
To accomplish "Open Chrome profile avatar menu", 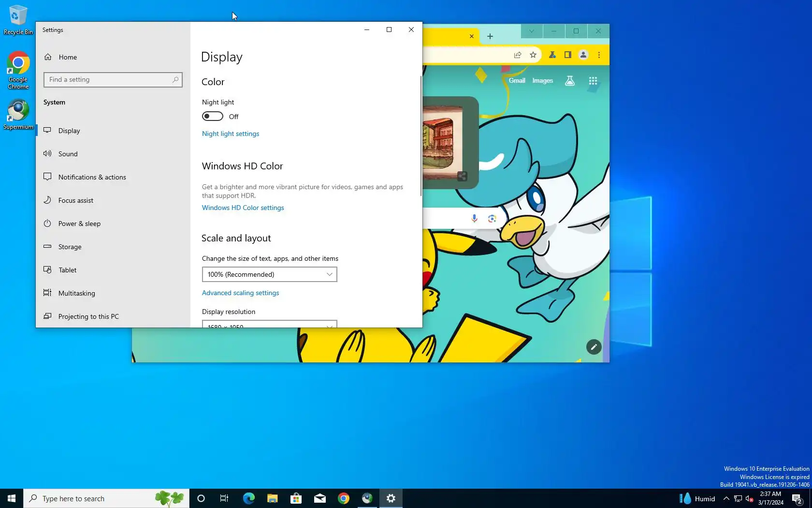I will (x=583, y=55).
